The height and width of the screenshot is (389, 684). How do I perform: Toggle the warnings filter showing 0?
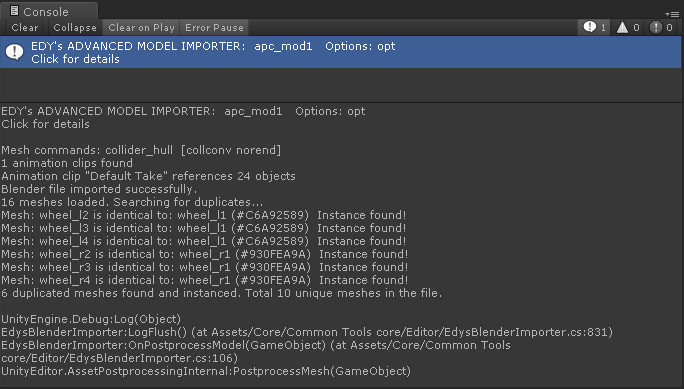click(628, 27)
